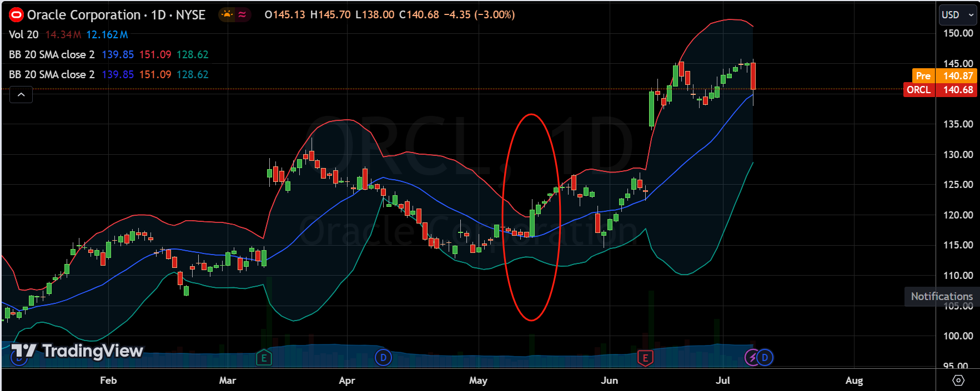980x391 pixels.
Task: Click the Feb label on time axis
Action: coord(108,380)
